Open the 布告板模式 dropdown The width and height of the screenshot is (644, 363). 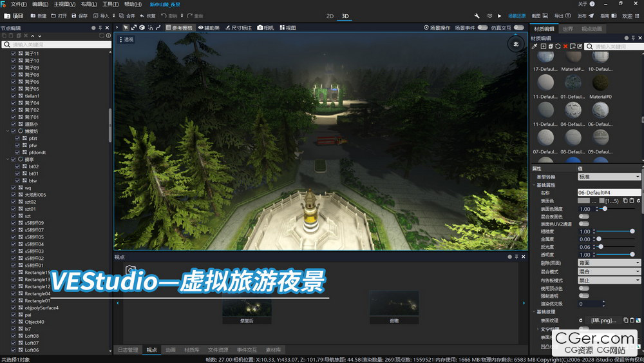609,280
